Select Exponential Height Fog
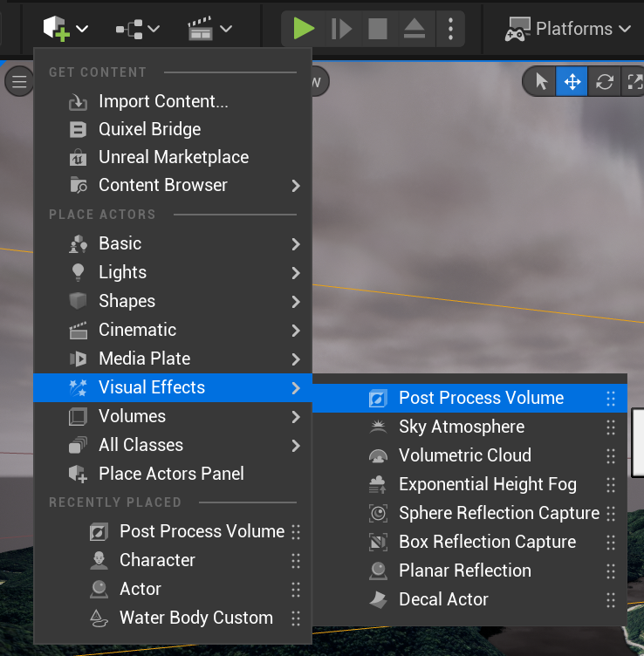 tap(469, 485)
